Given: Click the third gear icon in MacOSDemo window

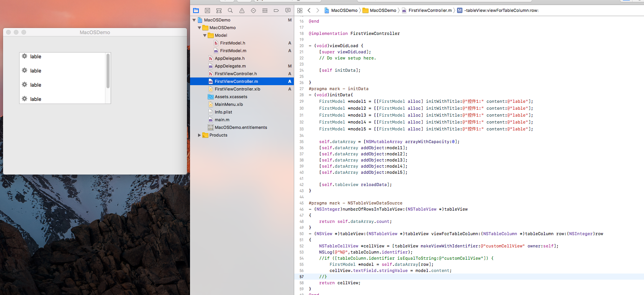Looking at the screenshot, I should tap(25, 84).
